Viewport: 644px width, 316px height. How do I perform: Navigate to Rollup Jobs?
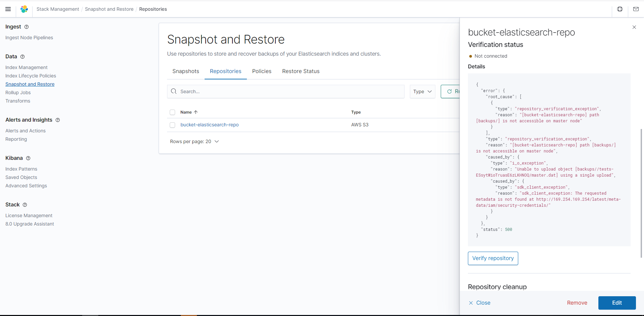pos(18,92)
